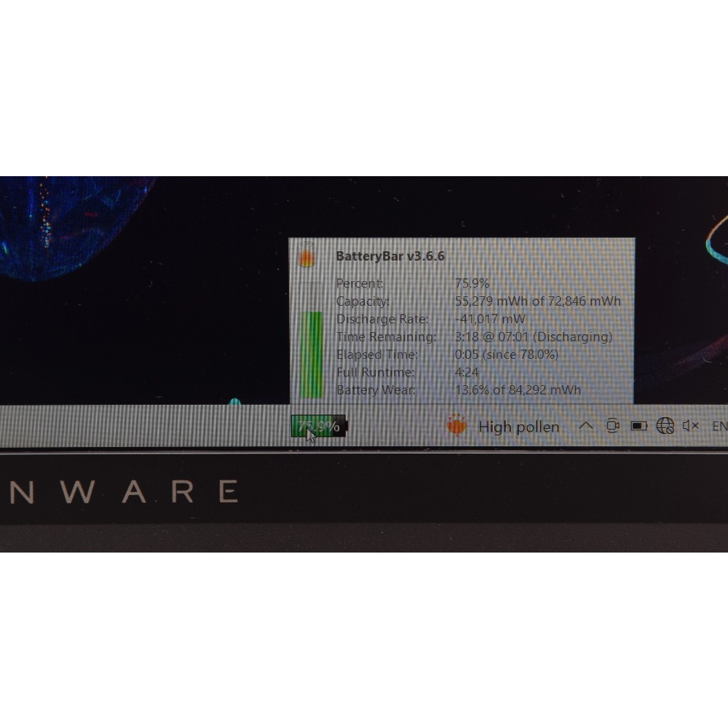Click the Full Runtime value 4:24
Viewport: 728px width, 728px height.
click(x=467, y=372)
